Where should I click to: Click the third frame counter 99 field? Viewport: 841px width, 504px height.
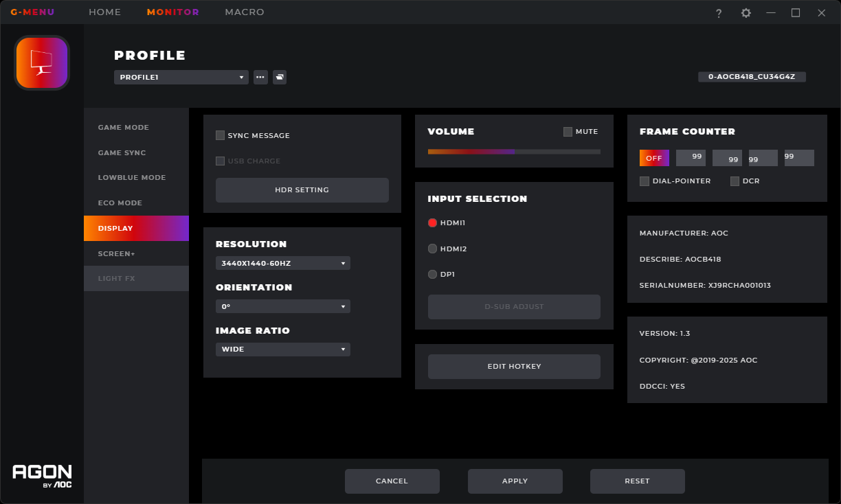tap(763, 158)
